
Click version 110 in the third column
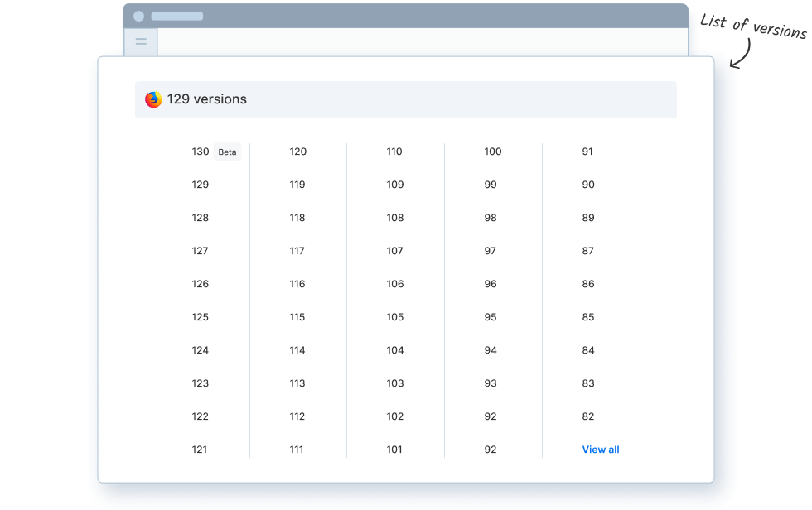click(x=394, y=152)
